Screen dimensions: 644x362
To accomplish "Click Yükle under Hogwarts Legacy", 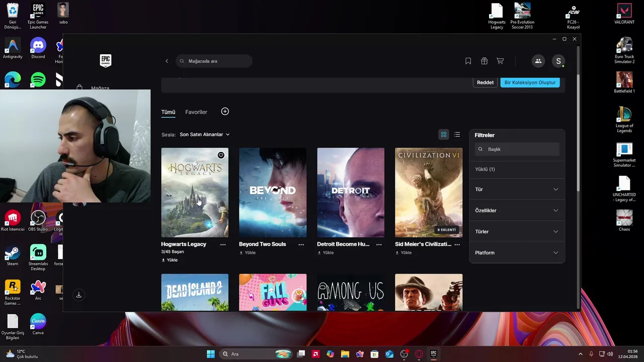I will point(170,260).
